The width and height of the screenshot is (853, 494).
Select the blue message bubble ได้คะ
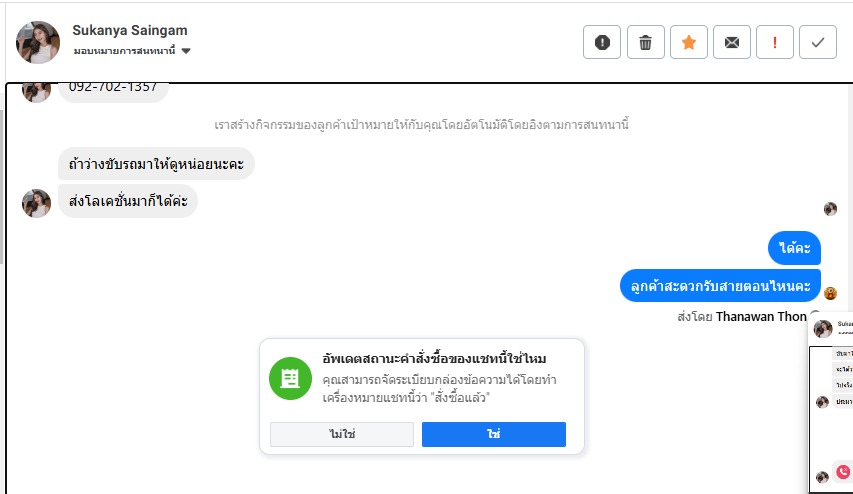[794, 247]
